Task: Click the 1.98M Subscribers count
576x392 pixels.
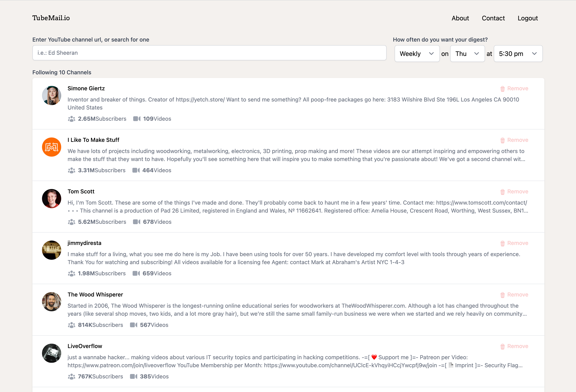Action: 102,273
